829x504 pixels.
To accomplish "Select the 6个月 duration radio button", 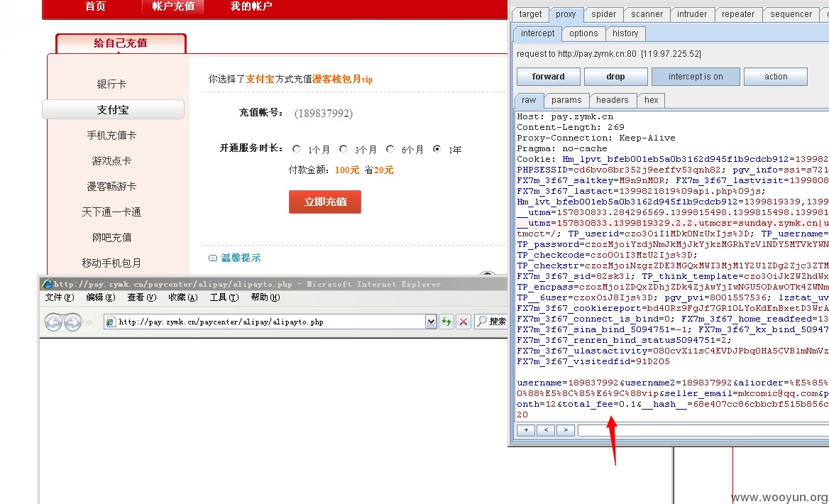I will (x=390, y=149).
